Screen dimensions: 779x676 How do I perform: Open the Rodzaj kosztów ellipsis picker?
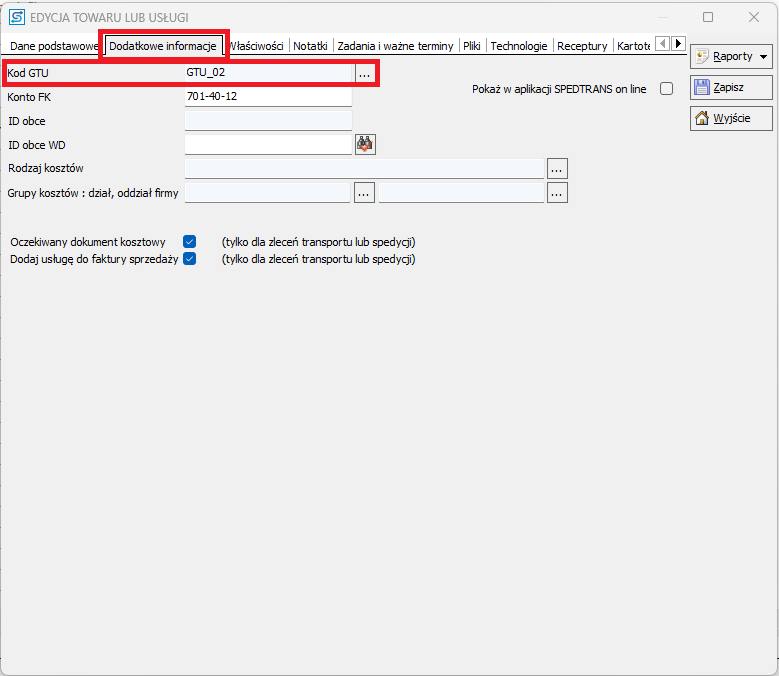(x=557, y=168)
